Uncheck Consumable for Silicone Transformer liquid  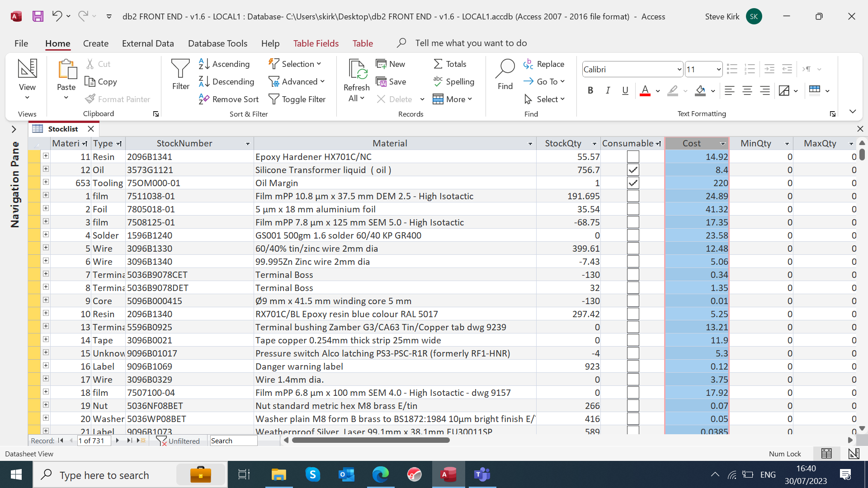pyautogui.click(x=633, y=170)
